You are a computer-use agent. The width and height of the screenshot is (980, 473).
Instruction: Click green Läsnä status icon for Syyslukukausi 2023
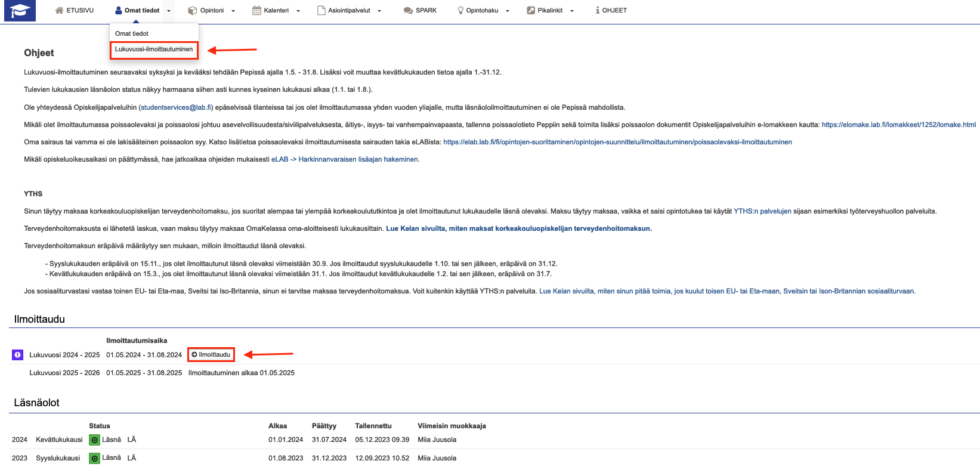94,459
